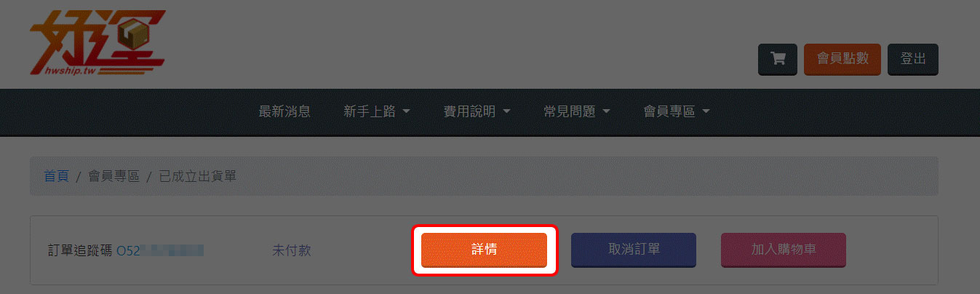Screen dimensions: 980x294
Task: Log out with the 登出 button
Action: [913, 59]
